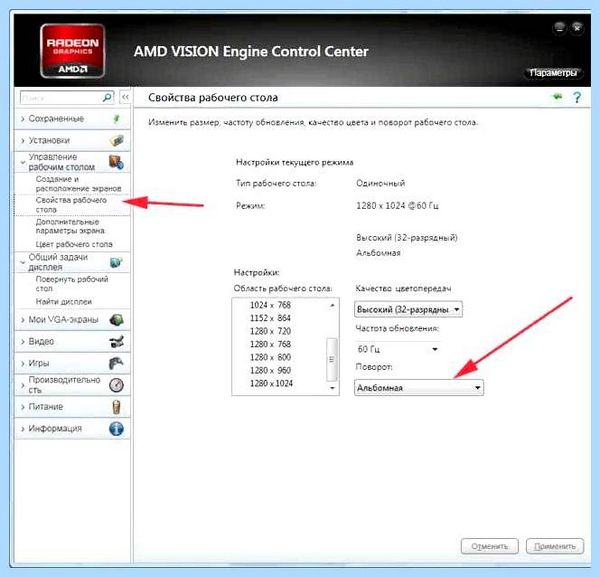Expand the Производительность section
Screen dimensions: 600x577
[23, 385]
